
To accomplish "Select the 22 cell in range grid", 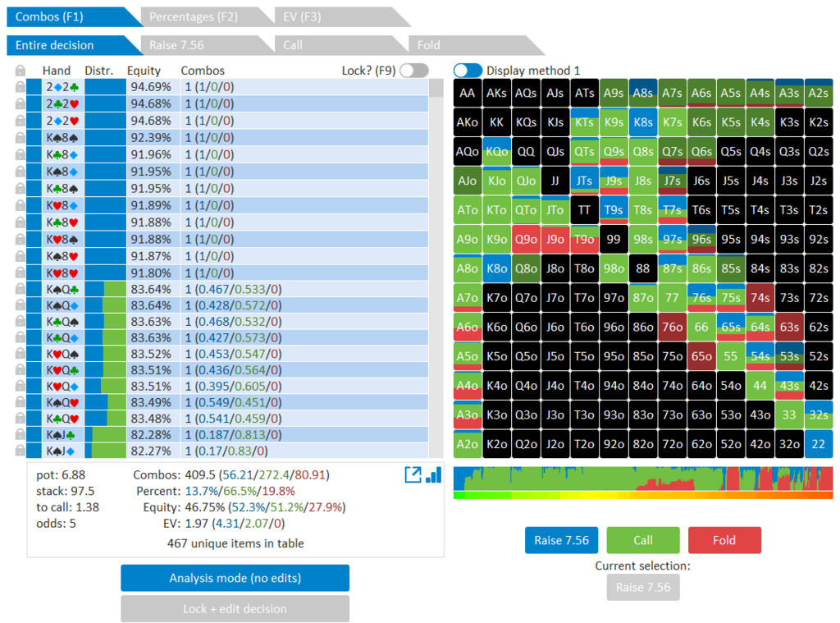I will pos(819,444).
